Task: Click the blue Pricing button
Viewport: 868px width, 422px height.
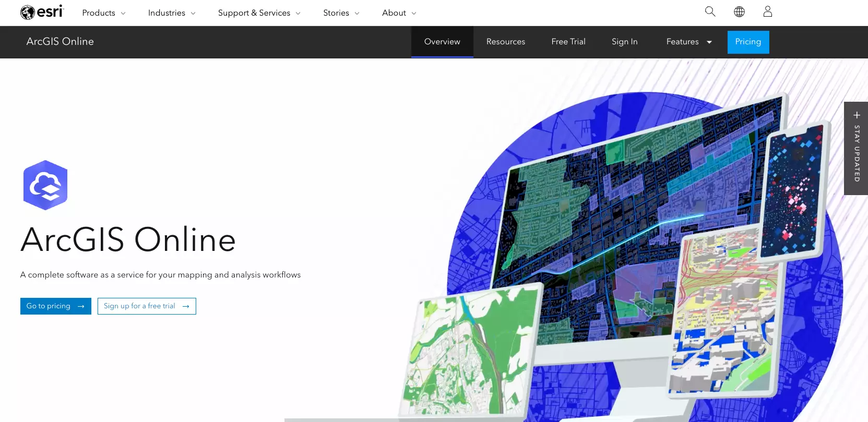Action: (748, 42)
